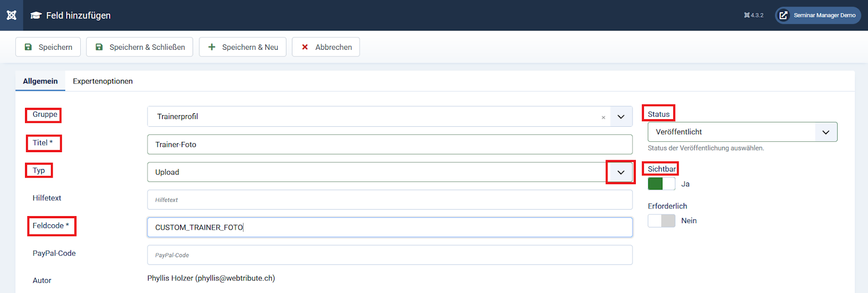Click Speichern & Neu button

coord(242,47)
